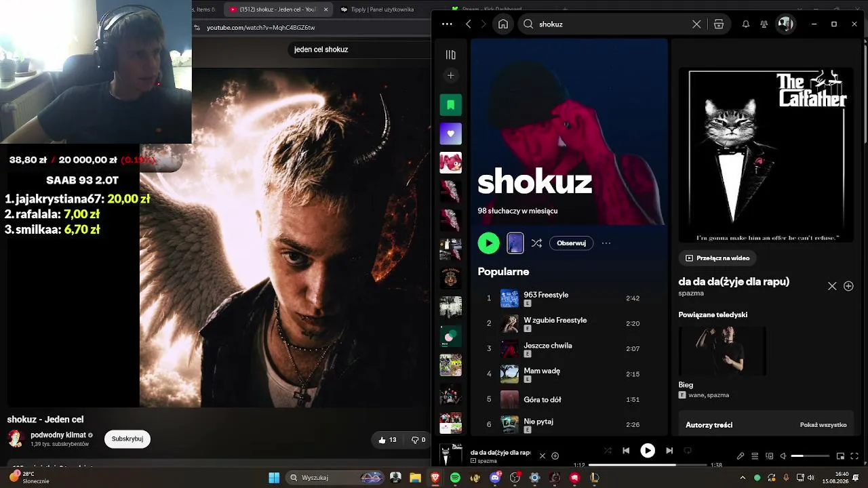Open the Bieg related music video thumbnail
The height and width of the screenshot is (488, 868).
tap(722, 351)
